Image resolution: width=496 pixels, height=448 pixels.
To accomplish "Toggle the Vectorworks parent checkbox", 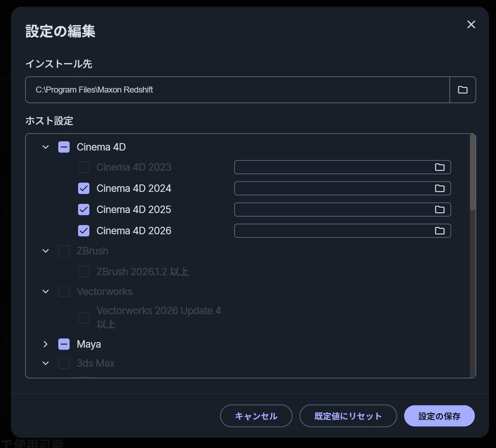I will (x=64, y=291).
